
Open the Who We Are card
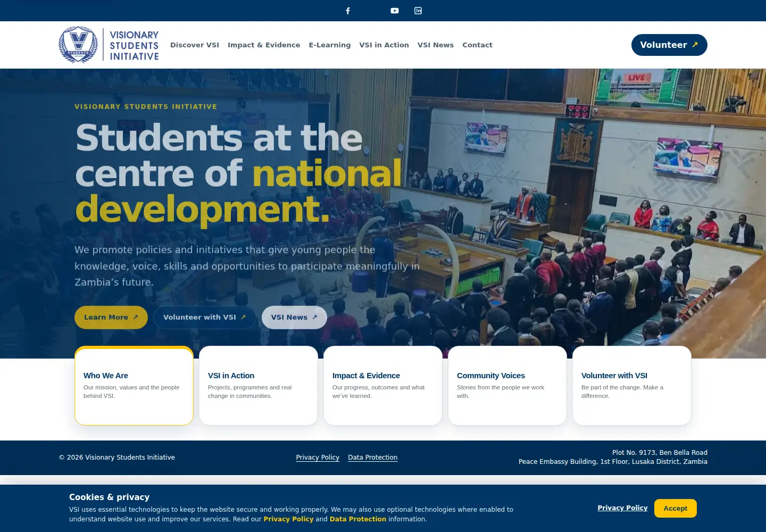coord(134,386)
